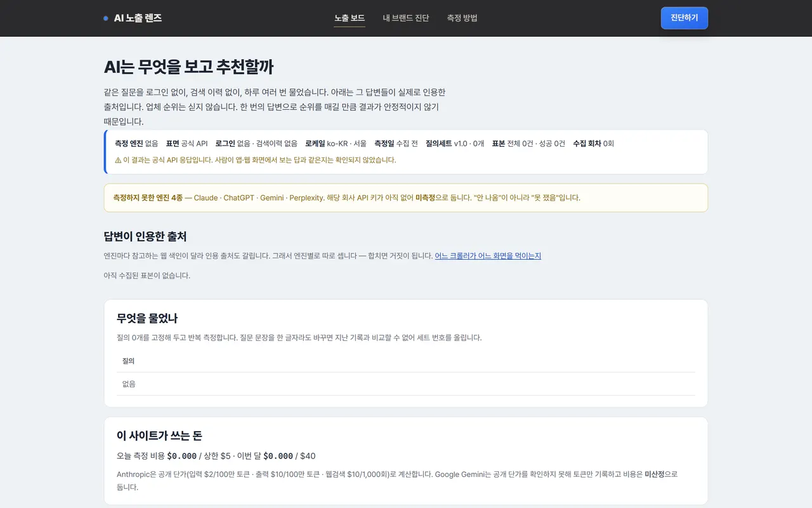Switch to 내 브랜드 진단 tab
This screenshot has height=508, width=812.
pos(406,18)
